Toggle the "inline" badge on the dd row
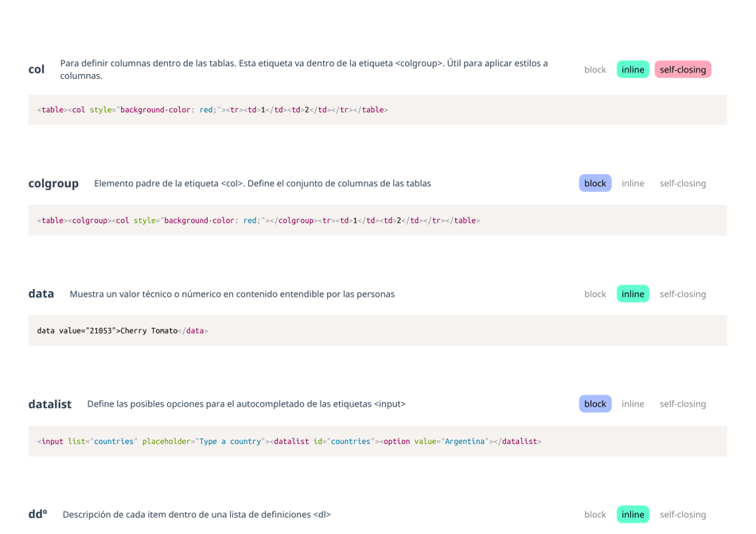The image size is (756, 534). tap(633, 514)
